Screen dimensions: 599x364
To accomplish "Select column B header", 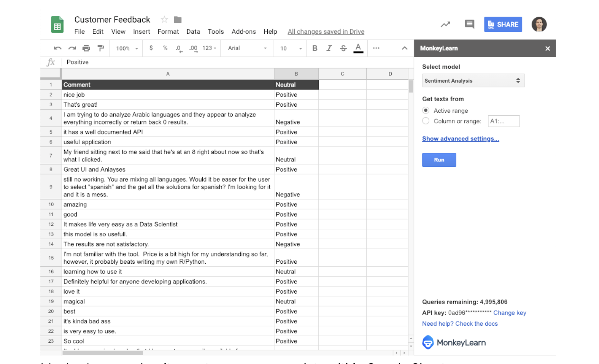I will [x=296, y=74].
